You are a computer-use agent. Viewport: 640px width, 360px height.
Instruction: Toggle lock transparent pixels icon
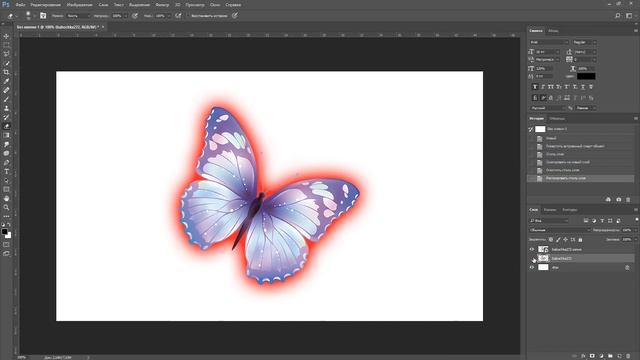[551, 240]
